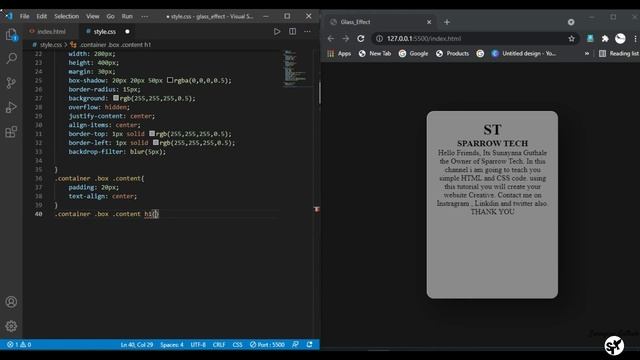Click the unsaved dot on style.css tab
The image size is (640, 360).
(x=127, y=31)
